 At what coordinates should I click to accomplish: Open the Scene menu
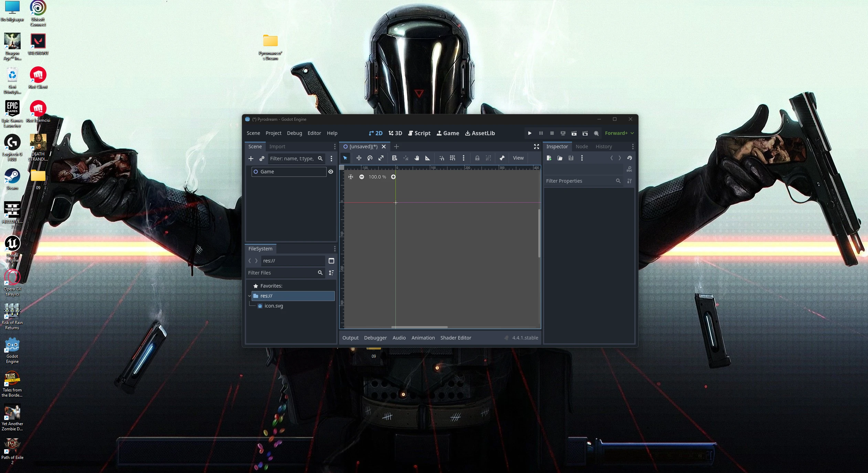click(253, 133)
